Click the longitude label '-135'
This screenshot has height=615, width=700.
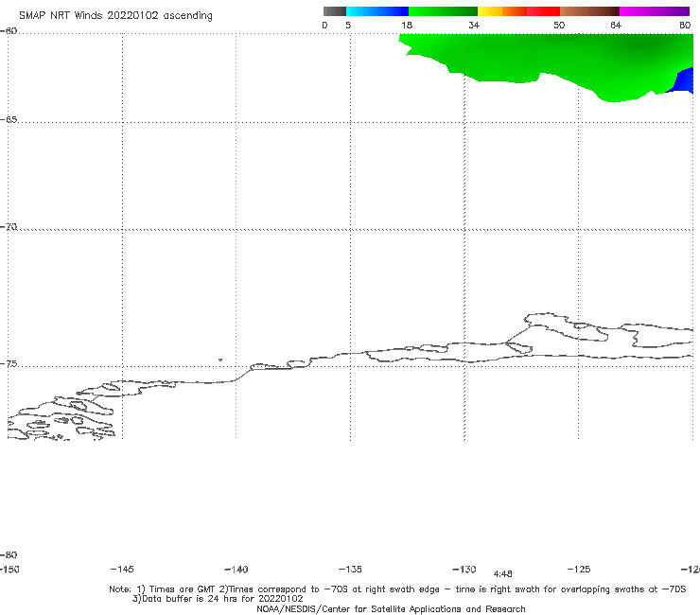click(350, 570)
